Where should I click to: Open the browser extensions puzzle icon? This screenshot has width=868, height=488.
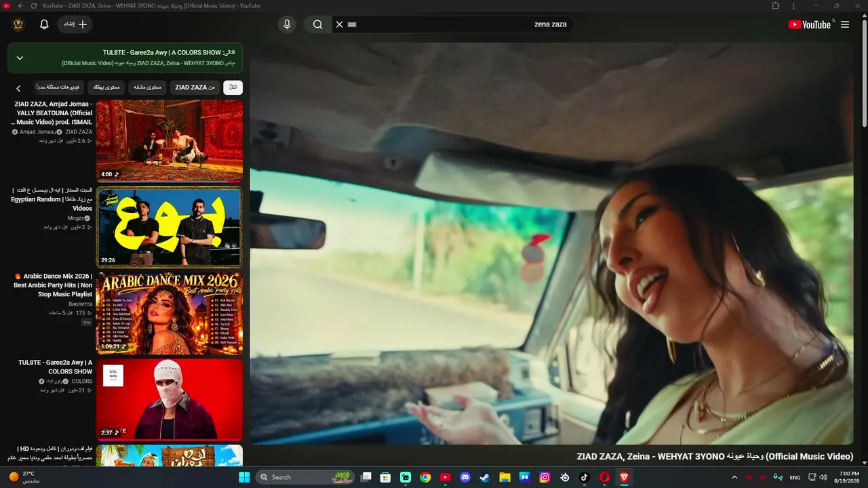(x=776, y=6)
